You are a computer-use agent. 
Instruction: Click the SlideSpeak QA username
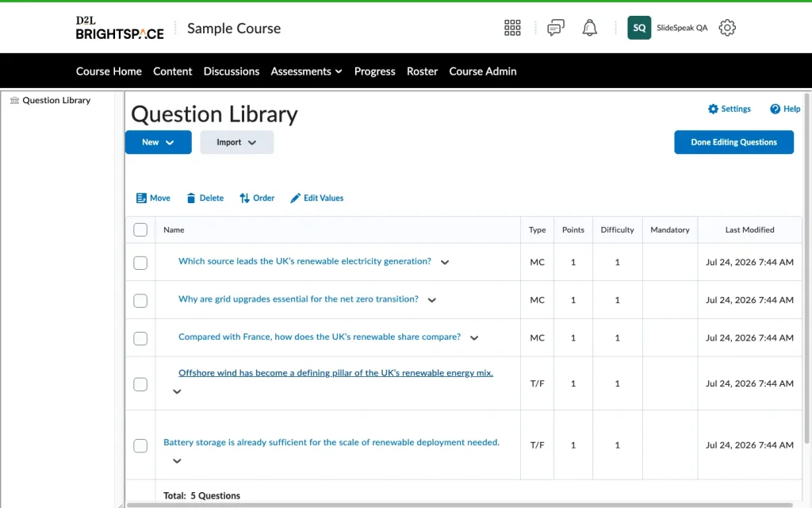682,28
